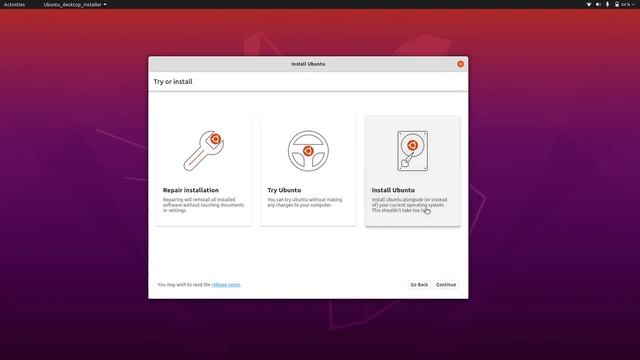Click the wrench Repair installation icon
This screenshot has width=640, height=360.
pos(204,151)
